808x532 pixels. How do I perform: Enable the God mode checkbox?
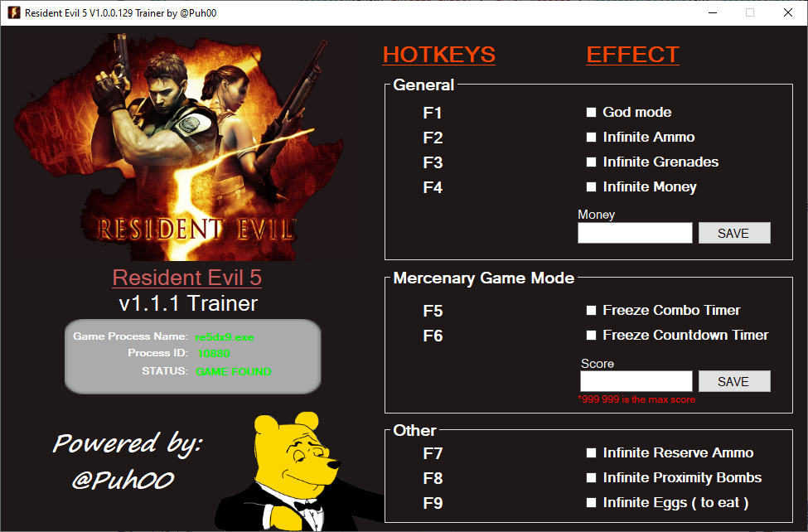(x=592, y=112)
